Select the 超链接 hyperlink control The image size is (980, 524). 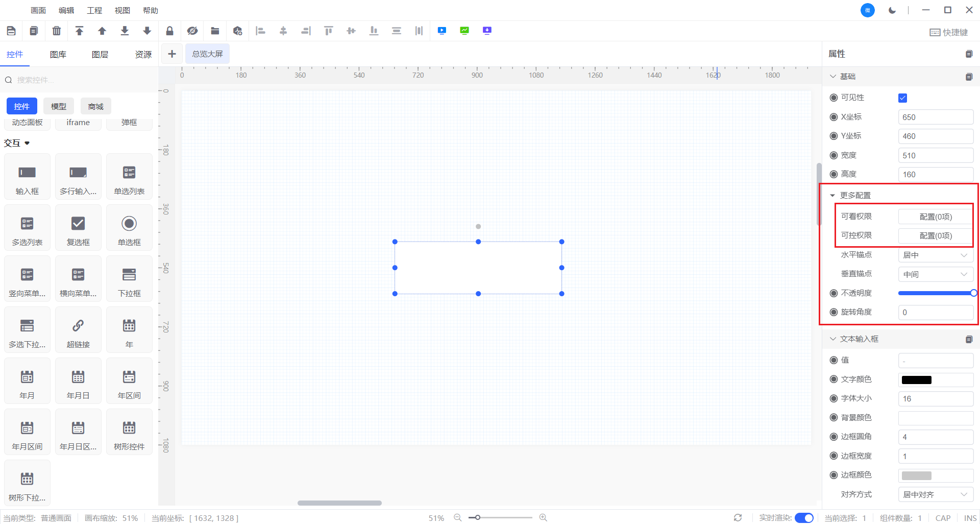point(78,330)
